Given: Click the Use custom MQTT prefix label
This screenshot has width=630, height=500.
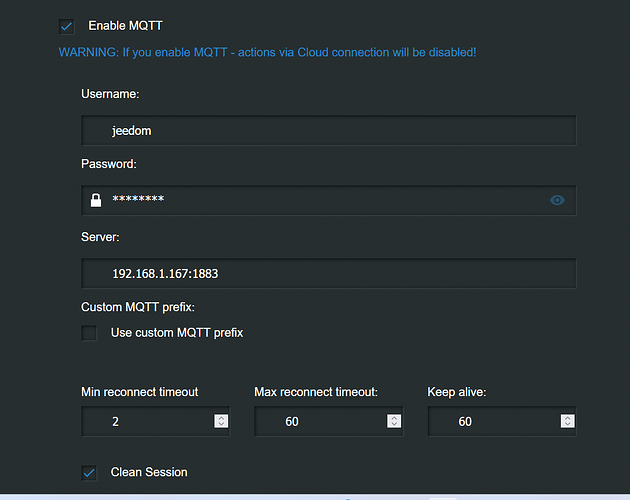Looking at the screenshot, I should tap(177, 332).
